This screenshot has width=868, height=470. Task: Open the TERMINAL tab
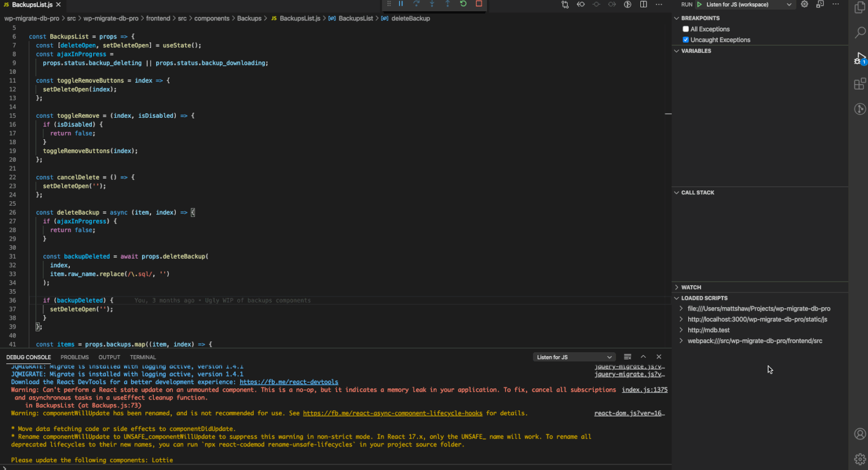[143, 357]
